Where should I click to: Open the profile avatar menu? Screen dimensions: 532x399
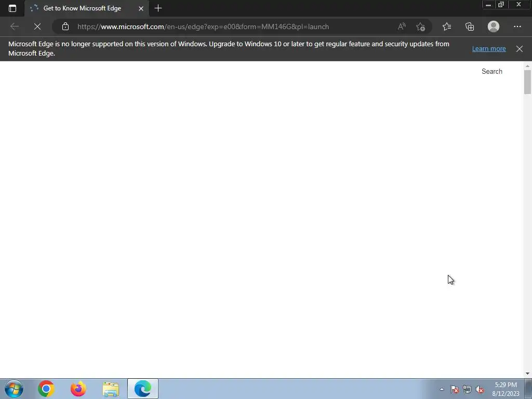point(494,26)
